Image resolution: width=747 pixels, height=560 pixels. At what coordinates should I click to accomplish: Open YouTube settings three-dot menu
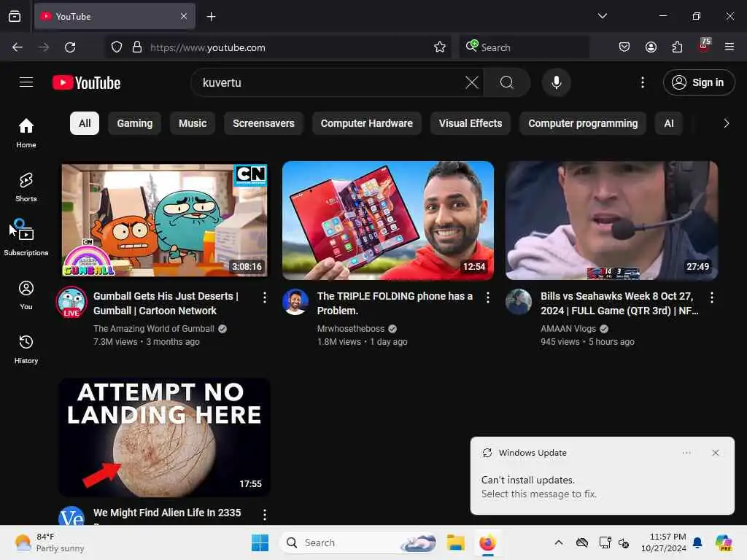pyautogui.click(x=643, y=82)
